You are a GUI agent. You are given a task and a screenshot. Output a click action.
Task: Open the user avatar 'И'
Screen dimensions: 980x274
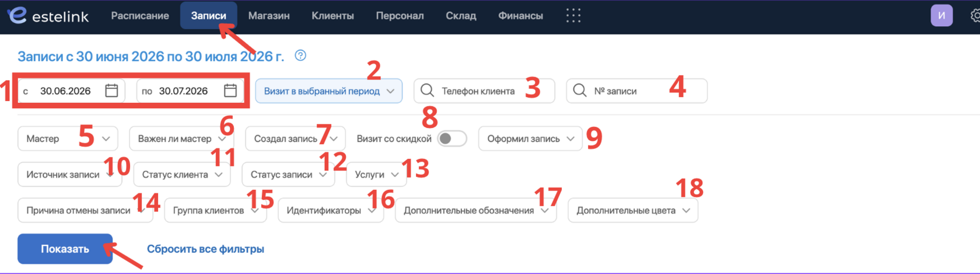pyautogui.click(x=942, y=16)
